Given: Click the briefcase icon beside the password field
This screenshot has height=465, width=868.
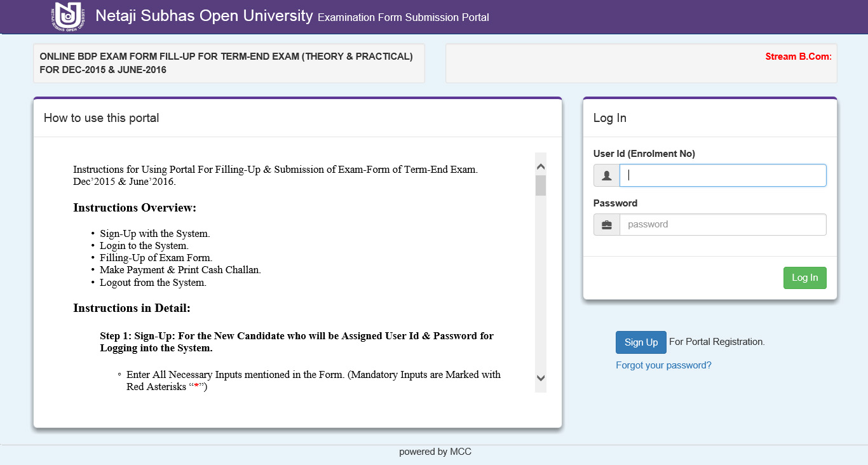Looking at the screenshot, I should [607, 225].
